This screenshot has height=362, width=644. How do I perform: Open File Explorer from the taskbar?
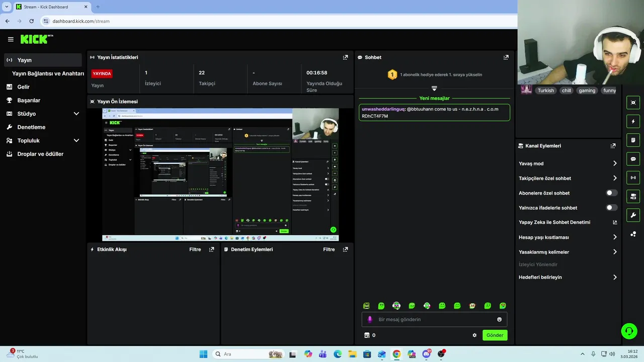point(352,354)
